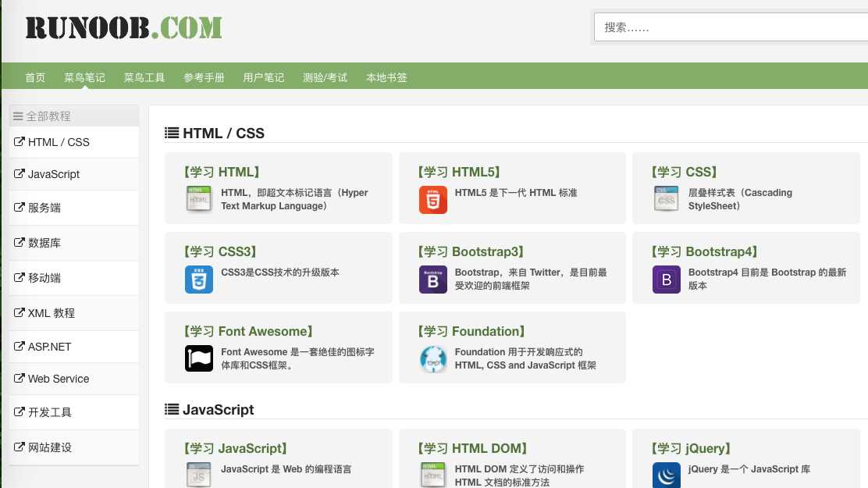Viewport: 868px width, 488px height.
Task: Click the Foundation yeti icon
Action: [x=433, y=359]
